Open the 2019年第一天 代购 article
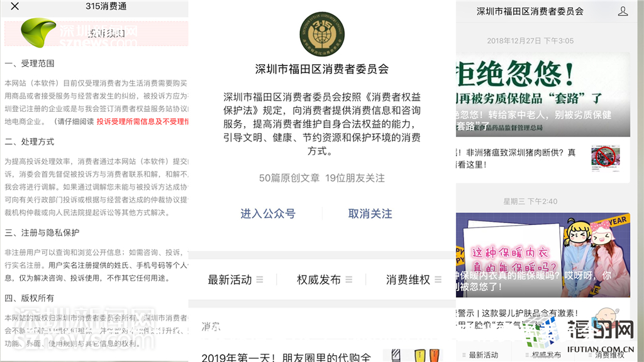The image size is (644, 362). click(x=287, y=356)
